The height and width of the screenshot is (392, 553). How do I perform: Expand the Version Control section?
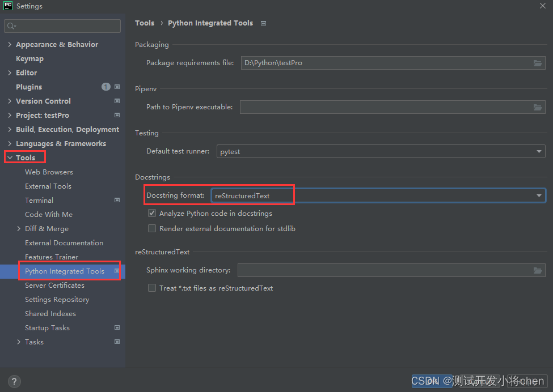point(10,101)
